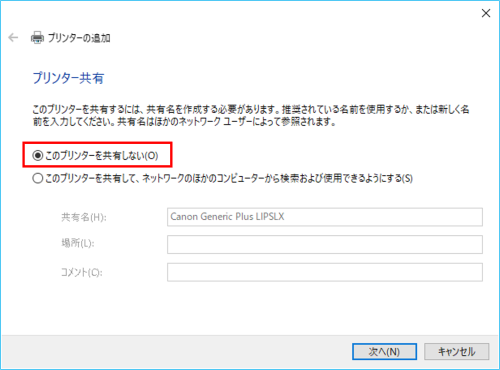
Task: Click the キャンセル button
Action: tap(456, 352)
